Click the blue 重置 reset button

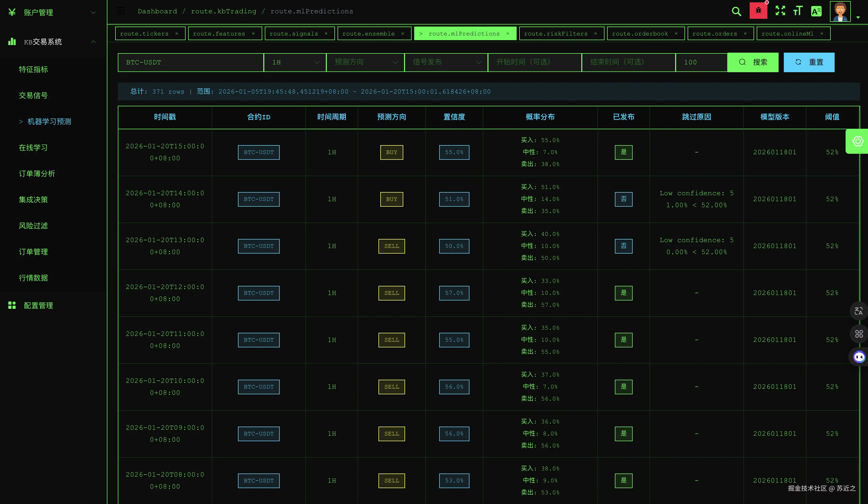tap(809, 62)
